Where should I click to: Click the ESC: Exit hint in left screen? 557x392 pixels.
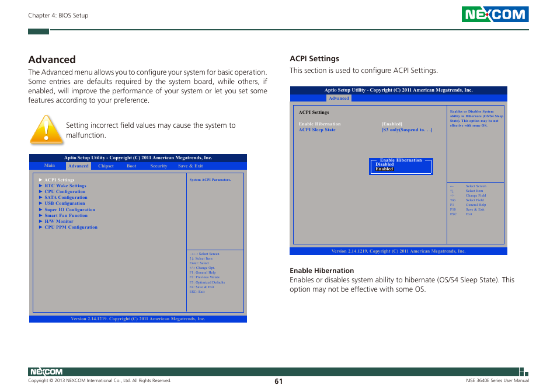(x=197, y=292)
